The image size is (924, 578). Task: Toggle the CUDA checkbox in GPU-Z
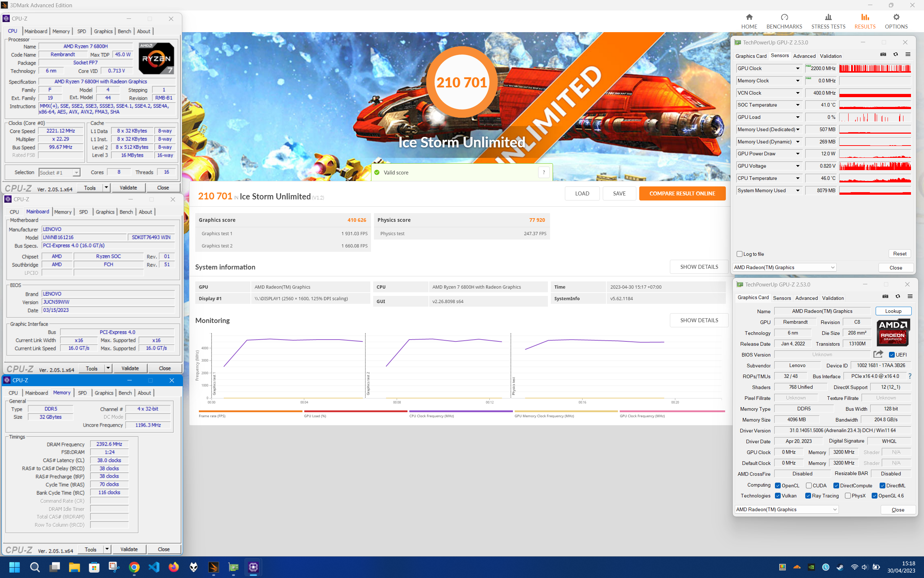click(x=809, y=486)
